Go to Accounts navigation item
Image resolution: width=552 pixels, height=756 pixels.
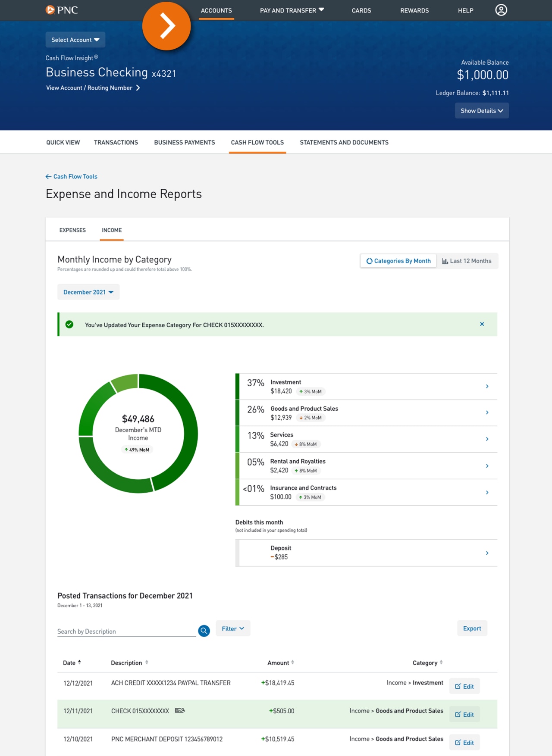tap(216, 10)
